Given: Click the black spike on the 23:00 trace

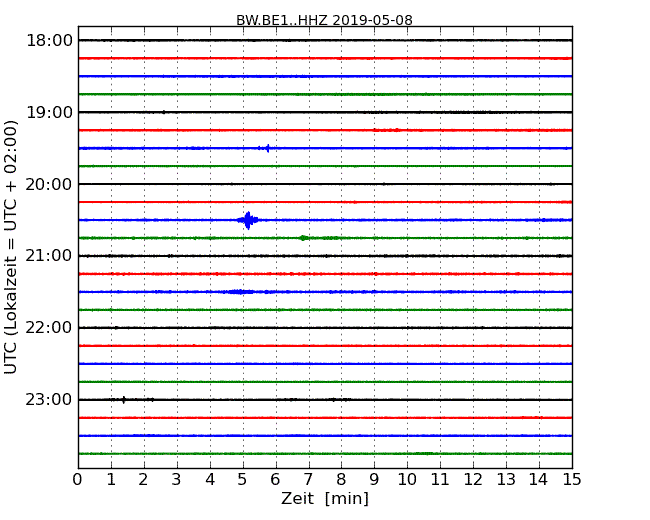Looking at the screenshot, I should click(124, 400).
